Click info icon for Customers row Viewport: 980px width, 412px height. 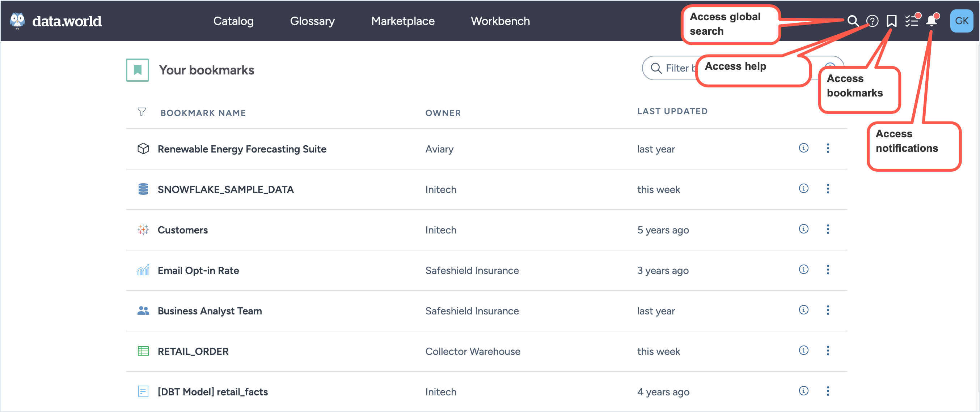pos(803,229)
